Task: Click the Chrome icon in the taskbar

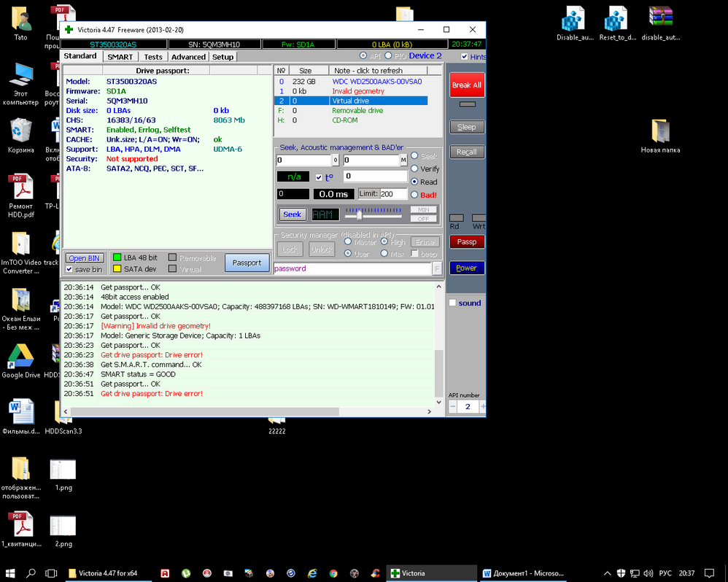Action: click(x=333, y=573)
